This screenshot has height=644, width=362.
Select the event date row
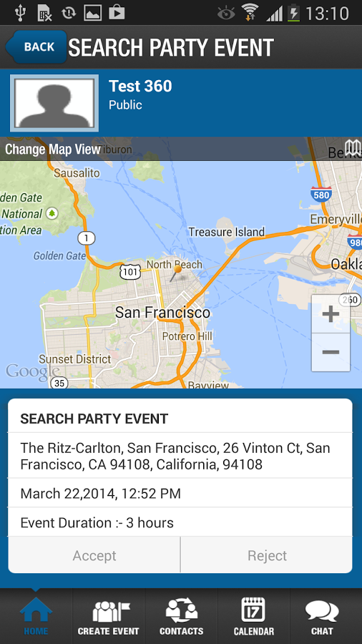pos(180,493)
